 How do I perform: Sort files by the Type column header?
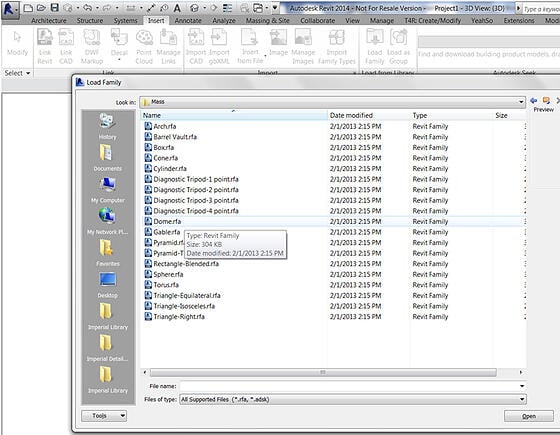pyautogui.click(x=452, y=115)
